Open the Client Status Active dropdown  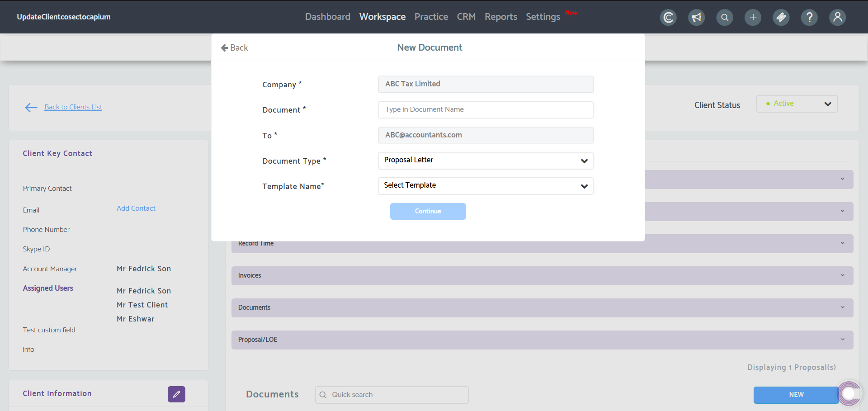point(797,104)
